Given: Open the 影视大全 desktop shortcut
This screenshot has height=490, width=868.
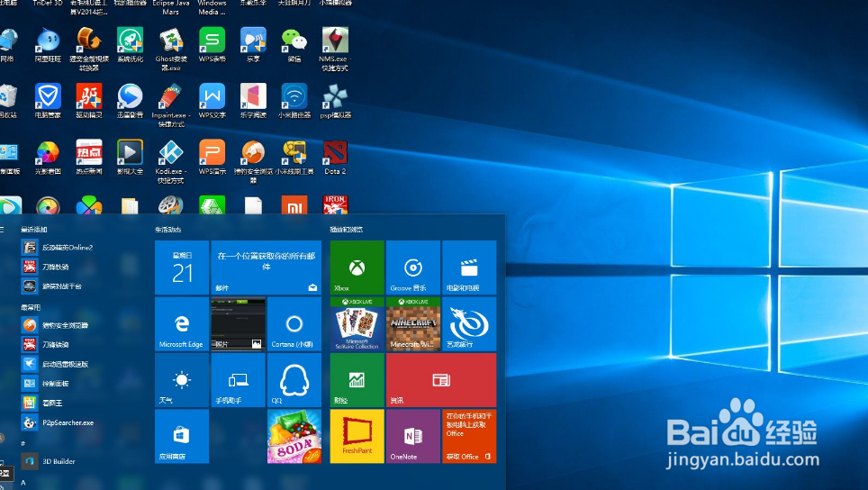Looking at the screenshot, I should click(130, 158).
